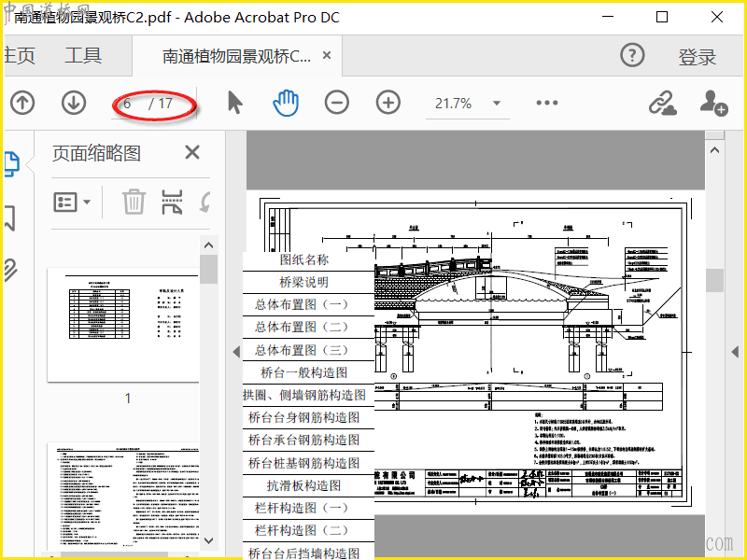Select the page 1 thumbnail
The height and width of the screenshot is (560, 747).
(x=123, y=325)
